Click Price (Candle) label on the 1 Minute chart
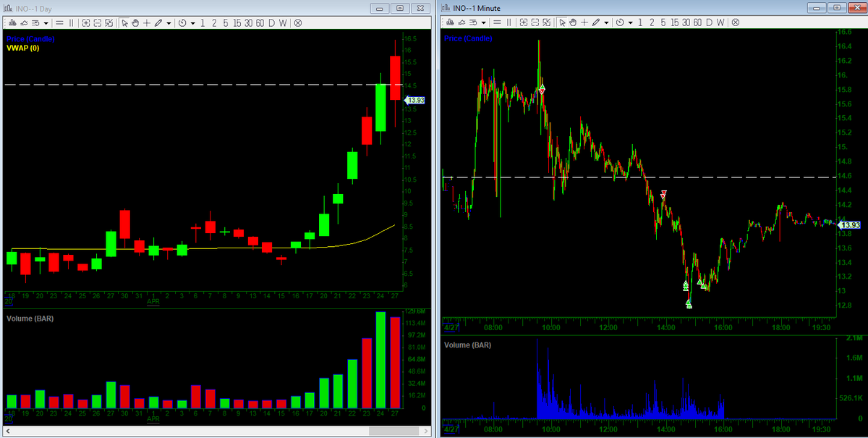The height and width of the screenshot is (438, 868). 468,38
